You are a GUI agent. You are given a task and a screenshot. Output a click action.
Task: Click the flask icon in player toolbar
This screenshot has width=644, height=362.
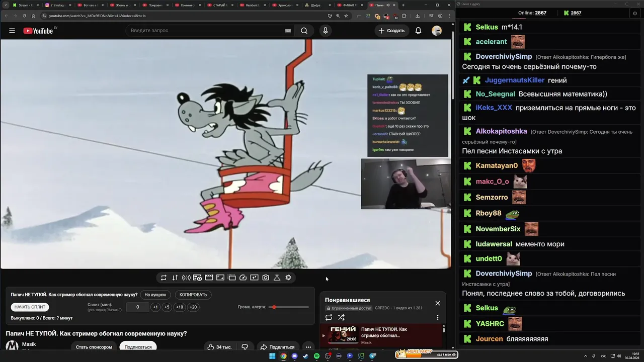[277, 278]
